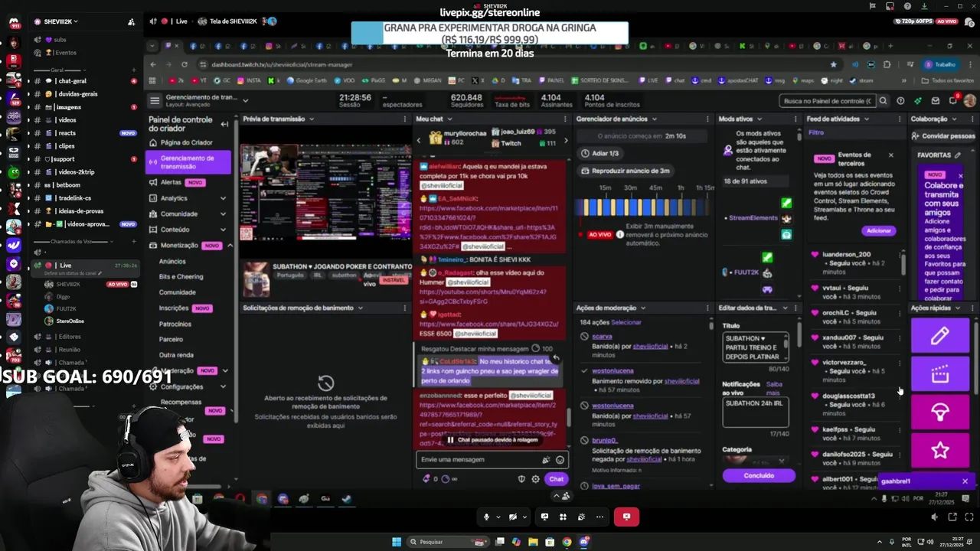Open the emoji picker in message box
Image resolution: width=980 pixels, height=551 pixels.
click(x=560, y=460)
